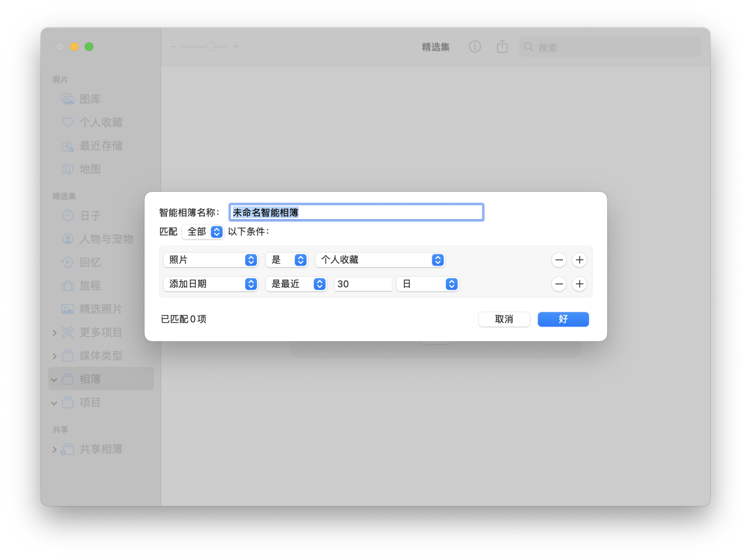Screen dimensions: 751x560
Task: Click the search magnifier icon
Action: 529,47
